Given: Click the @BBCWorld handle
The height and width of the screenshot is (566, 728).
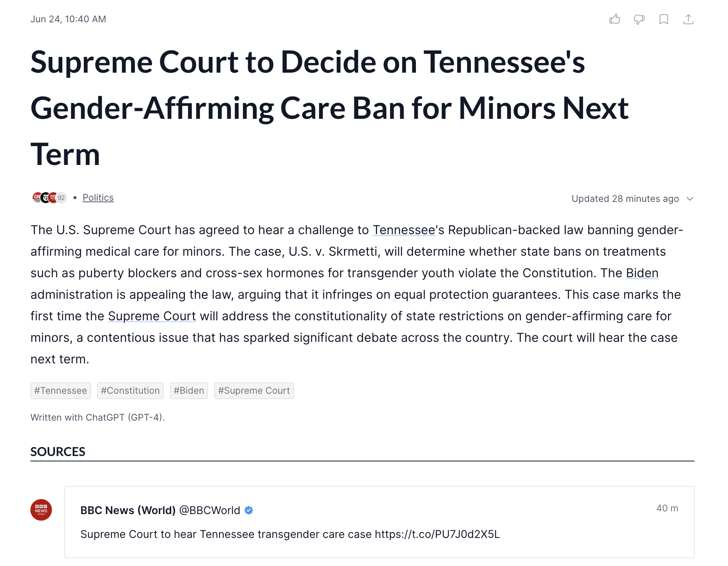Looking at the screenshot, I should pyautogui.click(x=209, y=510).
